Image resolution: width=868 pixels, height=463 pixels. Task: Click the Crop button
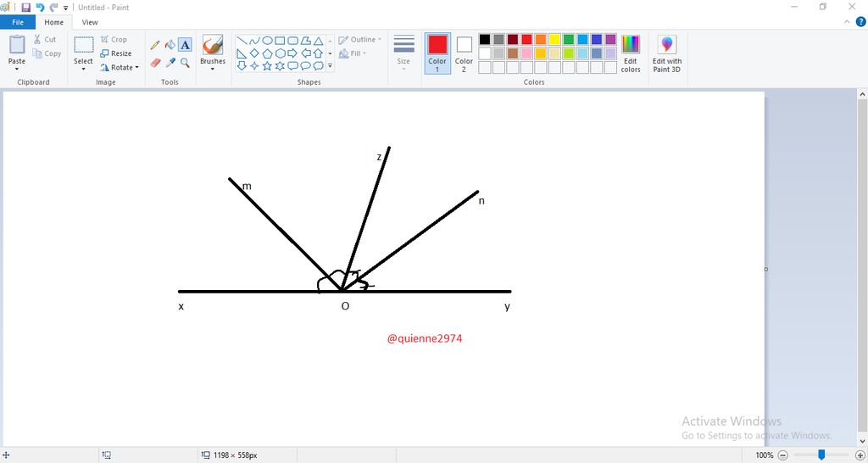114,39
